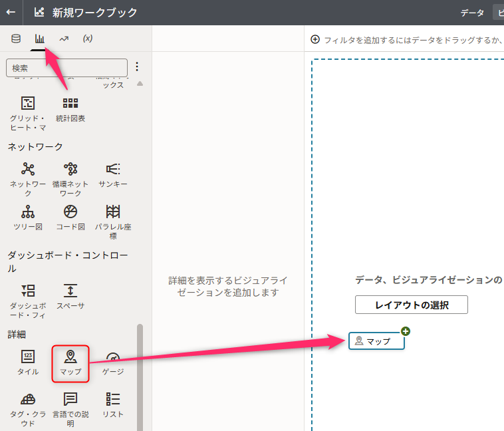The height and width of the screenshot is (431, 504).
Task: Select the 統計図表 visualization
Action: (70, 110)
